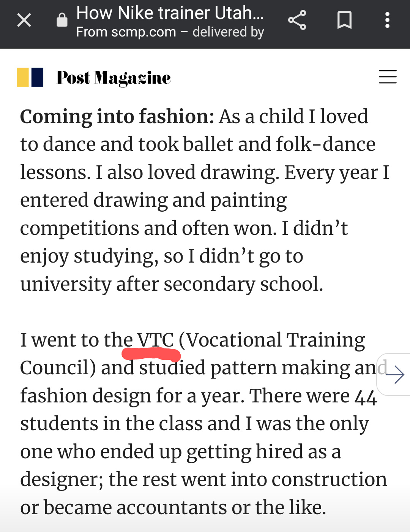Bookmark this page with bookmark icon
Viewport: 410px width, 532px height.
[x=344, y=20]
